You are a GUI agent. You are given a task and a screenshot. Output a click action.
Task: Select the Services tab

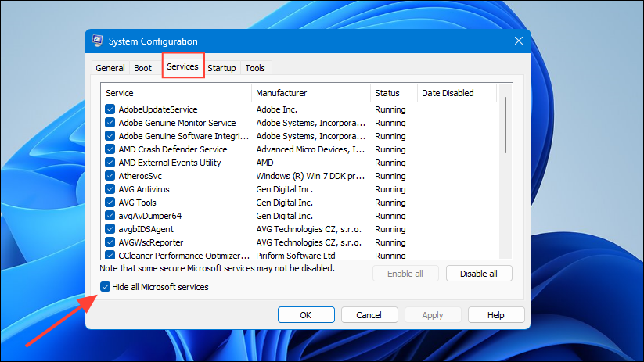[183, 66]
